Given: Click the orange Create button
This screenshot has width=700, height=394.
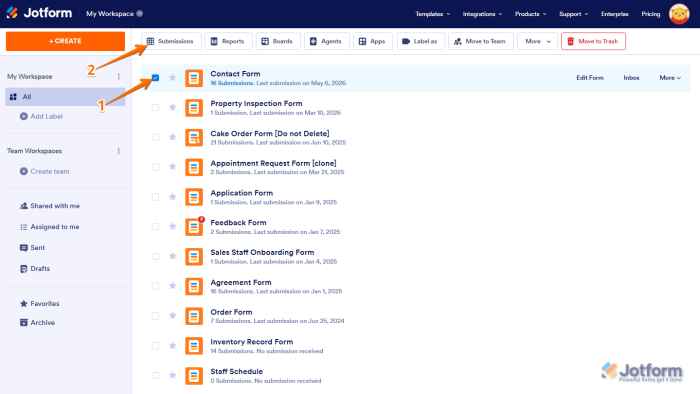Looking at the screenshot, I should click(x=65, y=41).
